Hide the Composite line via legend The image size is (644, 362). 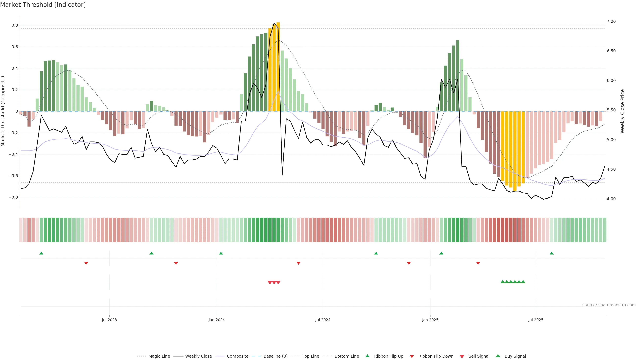pyautogui.click(x=237, y=356)
